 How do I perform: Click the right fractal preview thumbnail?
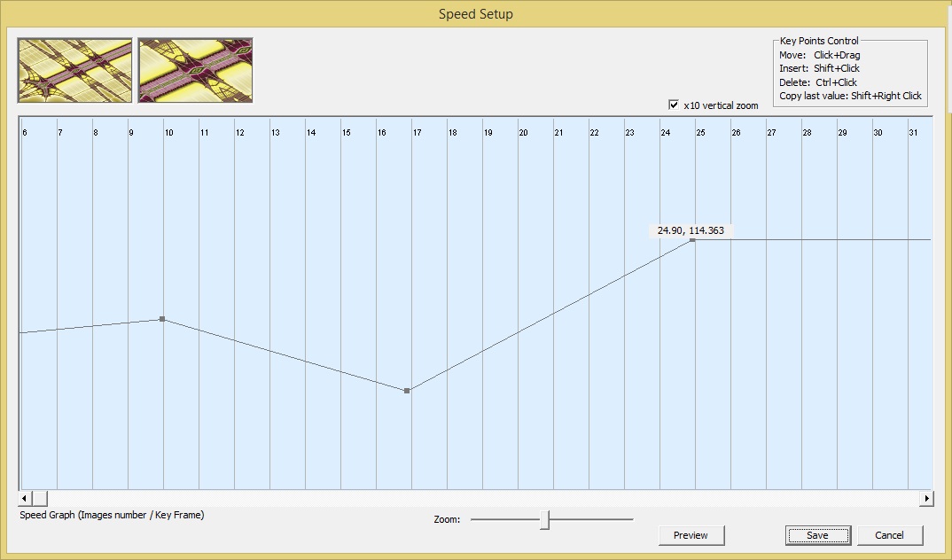[195, 70]
